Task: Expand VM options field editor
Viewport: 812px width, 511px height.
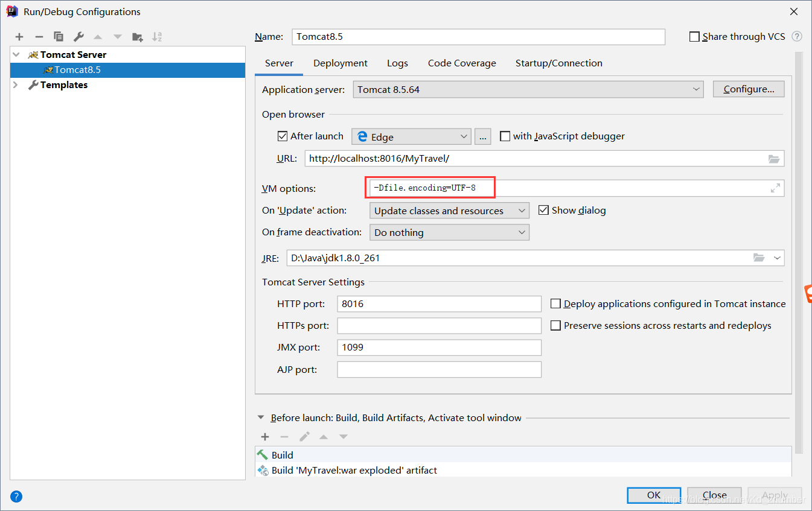Action: click(775, 188)
